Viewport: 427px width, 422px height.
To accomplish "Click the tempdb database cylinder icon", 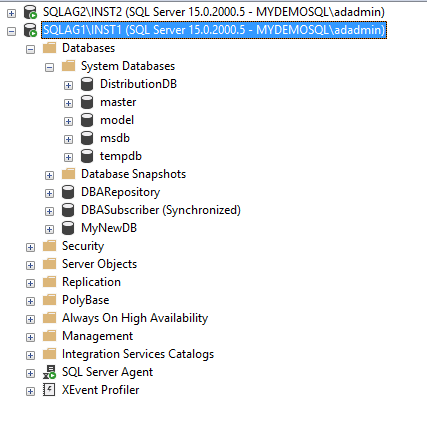I will coord(87,156).
